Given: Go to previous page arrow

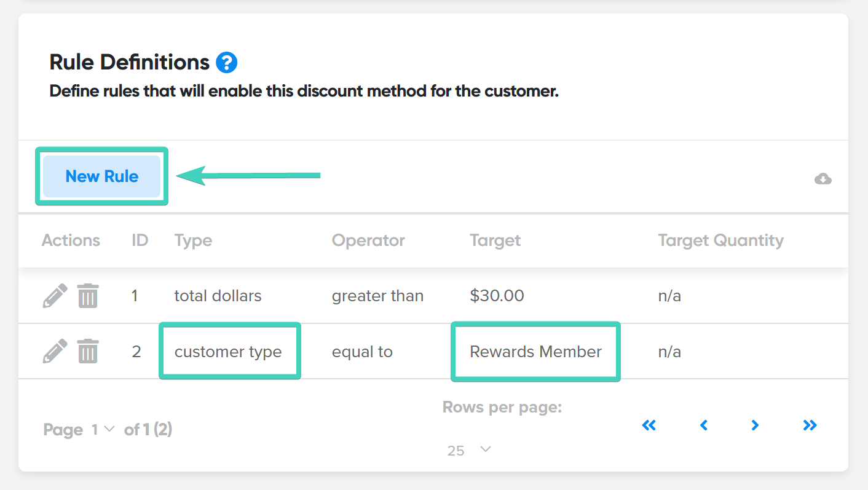Looking at the screenshot, I should (x=704, y=425).
